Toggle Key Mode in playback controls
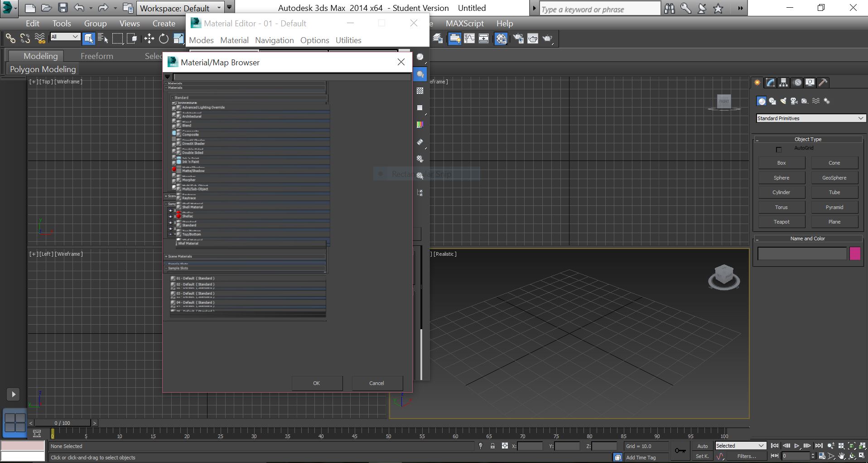This screenshot has height=463, width=868. (x=775, y=456)
